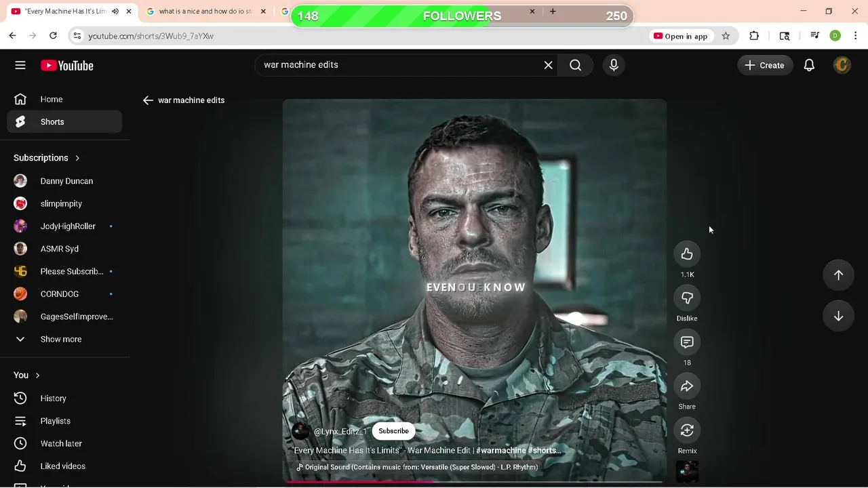This screenshot has width=868, height=488.
Task: Go to Home in sidebar
Action: [x=64, y=99]
